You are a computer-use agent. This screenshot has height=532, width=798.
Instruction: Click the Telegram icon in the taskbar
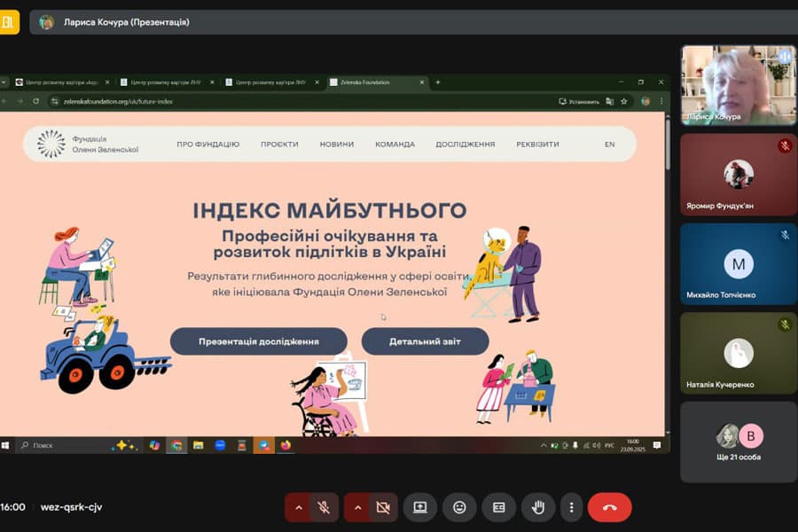(x=263, y=445)
